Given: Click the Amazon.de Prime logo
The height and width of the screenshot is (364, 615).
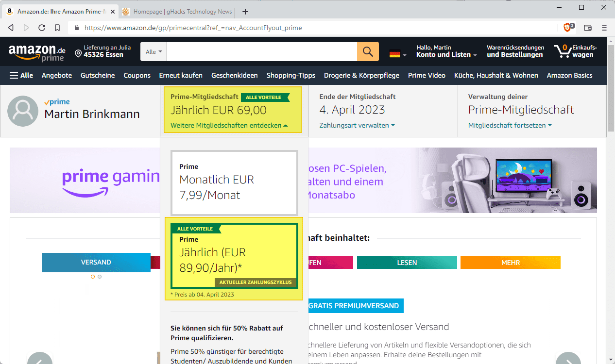Looking at the screenshot, I should pyautogui.click(x=37, y=52).
